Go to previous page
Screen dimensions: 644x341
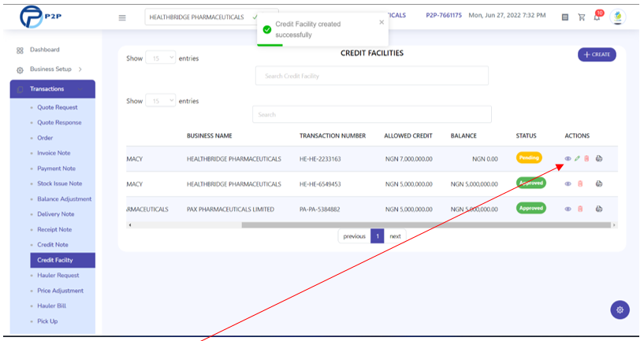coord(354,236)
